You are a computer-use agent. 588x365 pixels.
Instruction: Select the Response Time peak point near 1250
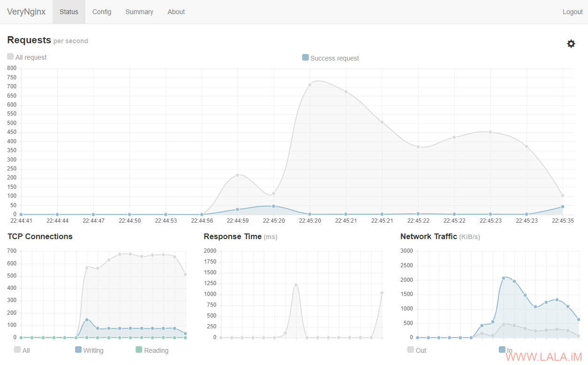296,285
